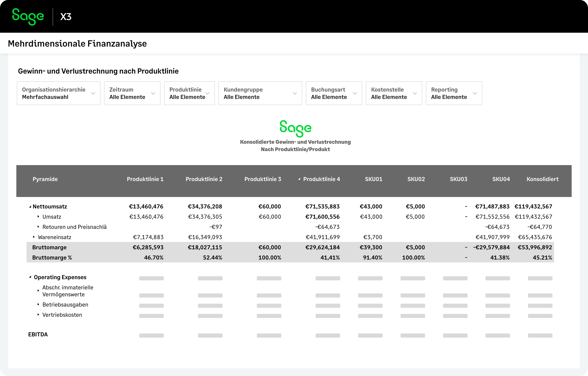The width and height of the screenshot is (588, 376).
Task: Collapse the Operating Expenses section triangle
Action: [x=30, y=277]
